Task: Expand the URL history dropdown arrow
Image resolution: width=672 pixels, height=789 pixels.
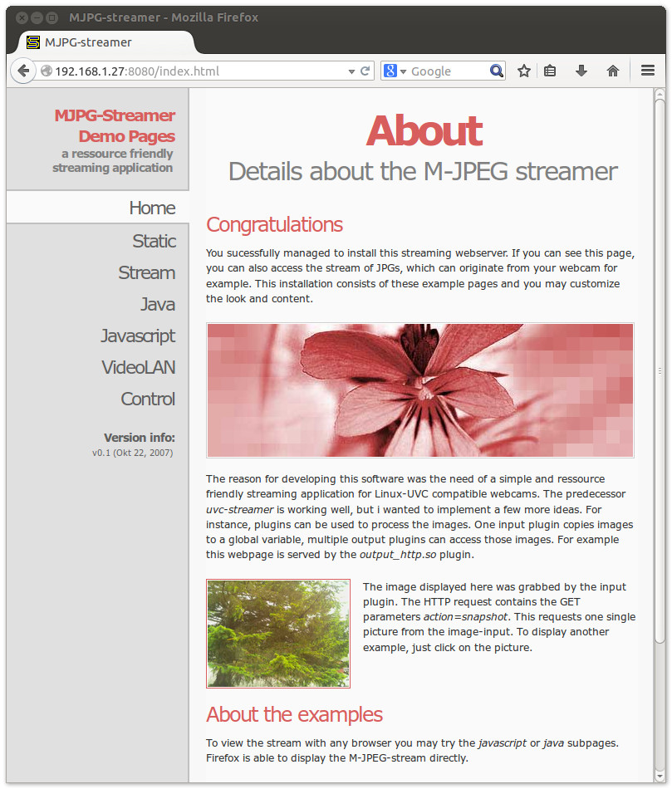Action: point(351,71)
